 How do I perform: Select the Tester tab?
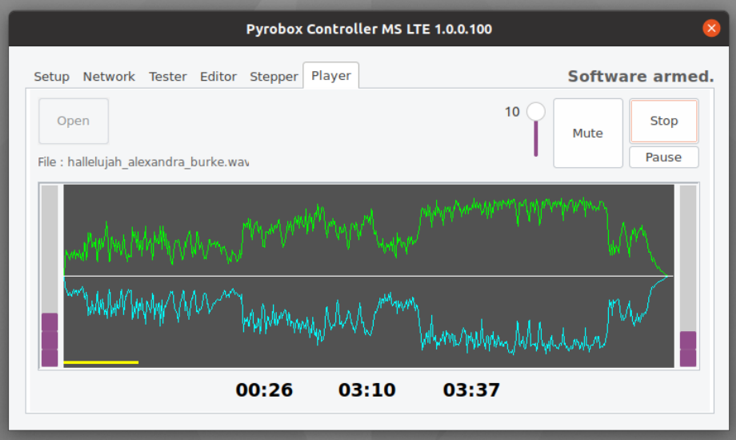pos(168,76)
